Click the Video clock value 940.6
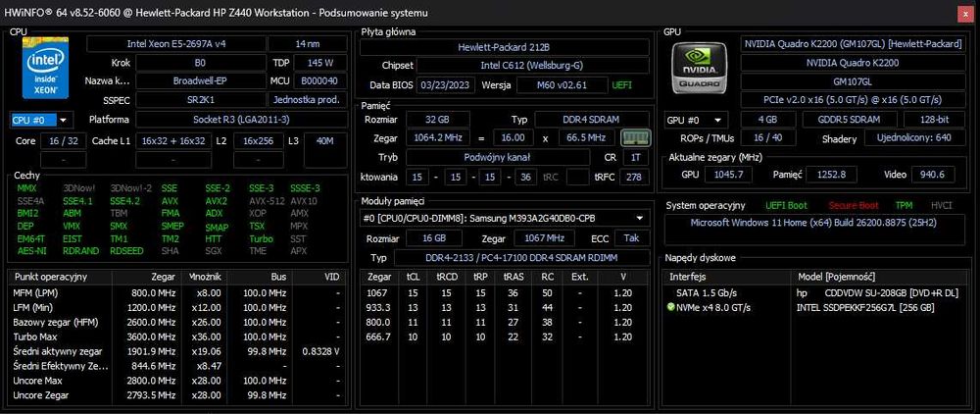The height and width of the screenshot is (414, 980). point(933,175)
